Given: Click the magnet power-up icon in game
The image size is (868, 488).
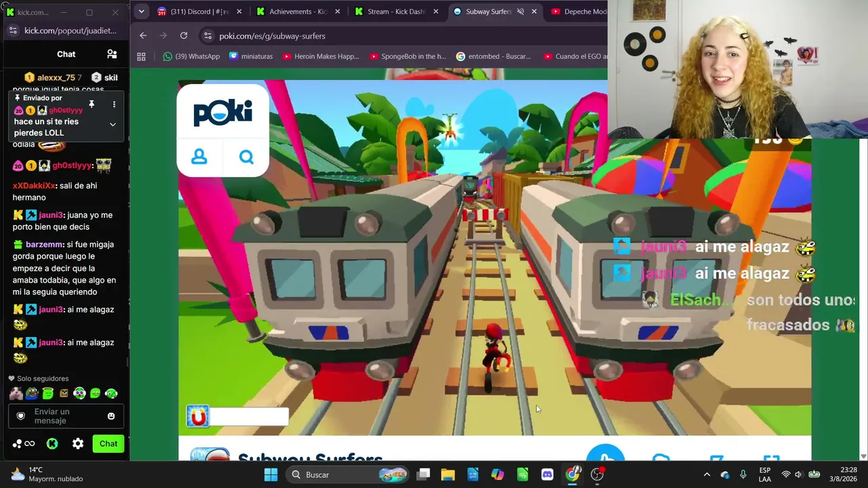Looking at the screenshot, I should pyautogui.click(x=197, y=416).
